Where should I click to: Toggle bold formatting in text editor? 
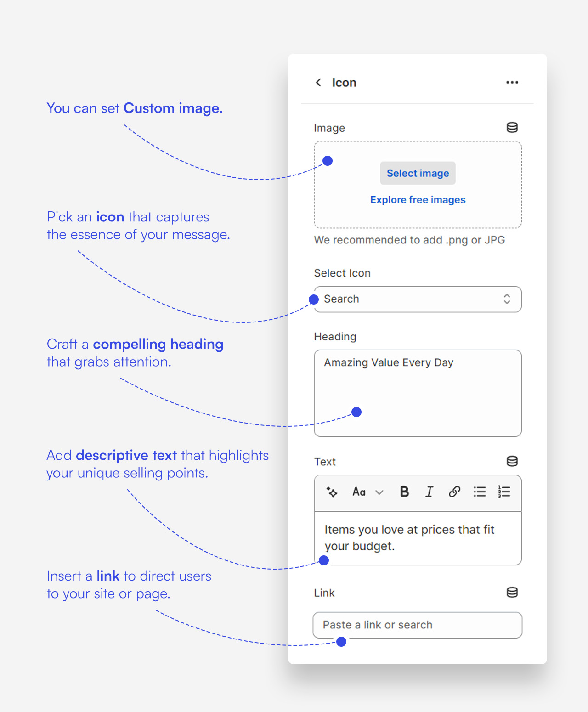point(404,492)
